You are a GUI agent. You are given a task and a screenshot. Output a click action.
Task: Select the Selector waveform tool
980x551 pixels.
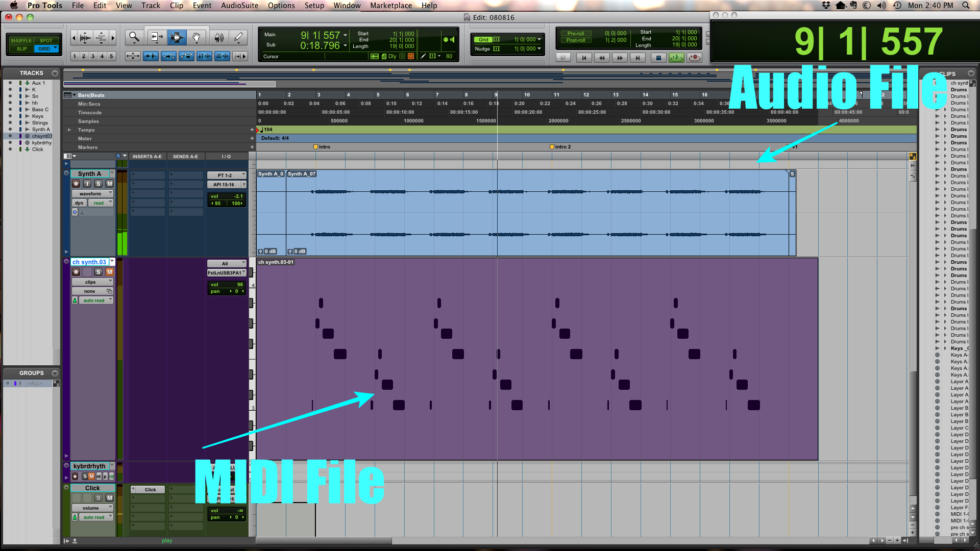[x=177, y=37]
